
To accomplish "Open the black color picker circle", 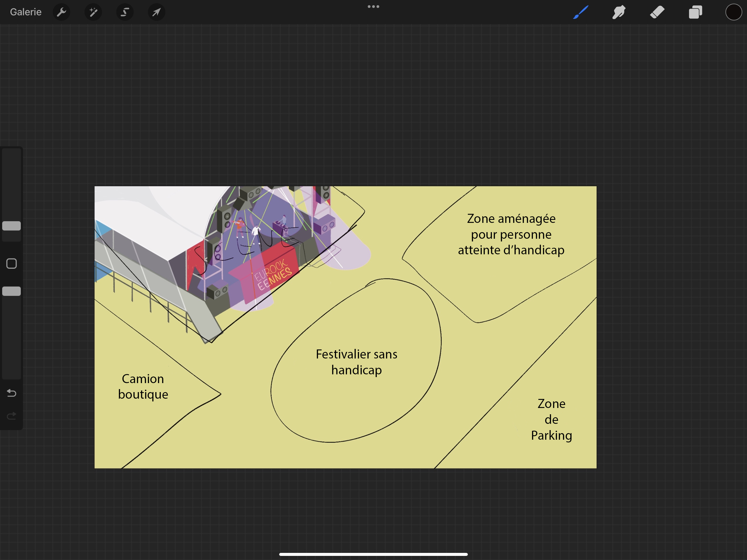I will point(734,12).
